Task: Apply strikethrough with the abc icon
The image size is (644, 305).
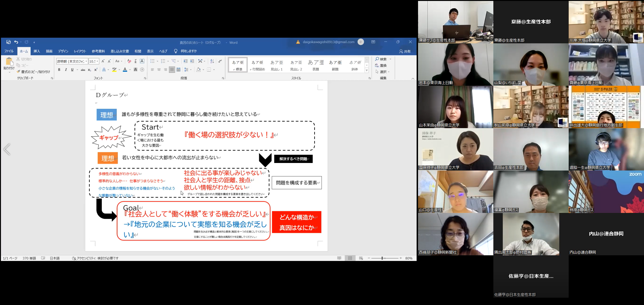Action: [83, 70]
